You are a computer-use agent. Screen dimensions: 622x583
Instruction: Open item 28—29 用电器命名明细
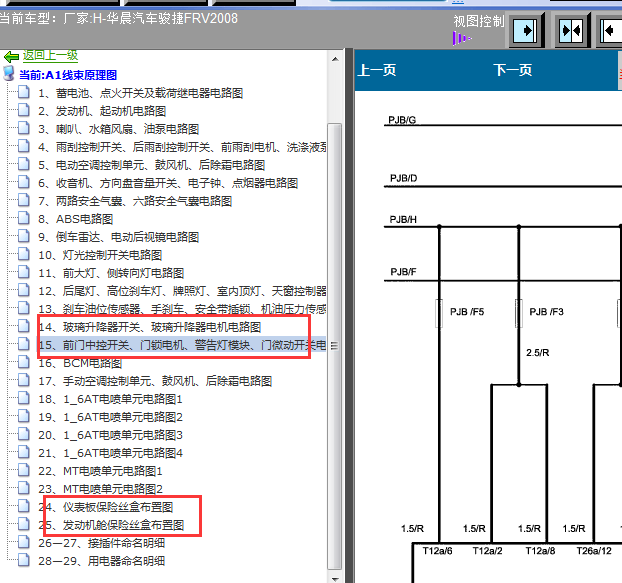point(102,561)
